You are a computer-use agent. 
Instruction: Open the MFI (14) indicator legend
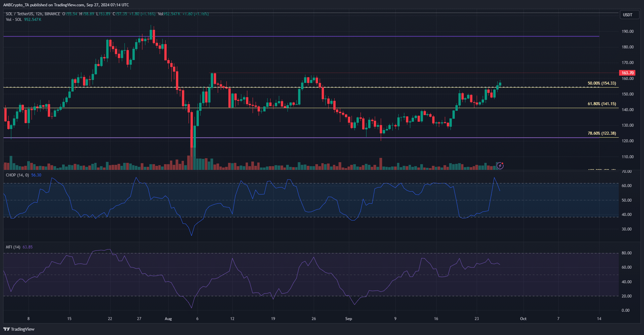(x=13, y=247)
